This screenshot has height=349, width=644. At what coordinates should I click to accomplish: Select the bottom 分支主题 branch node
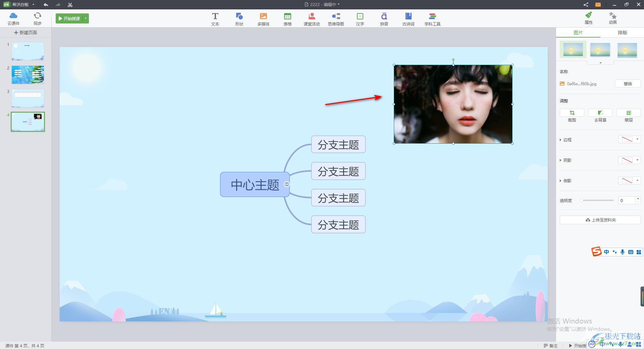[338, 225]
